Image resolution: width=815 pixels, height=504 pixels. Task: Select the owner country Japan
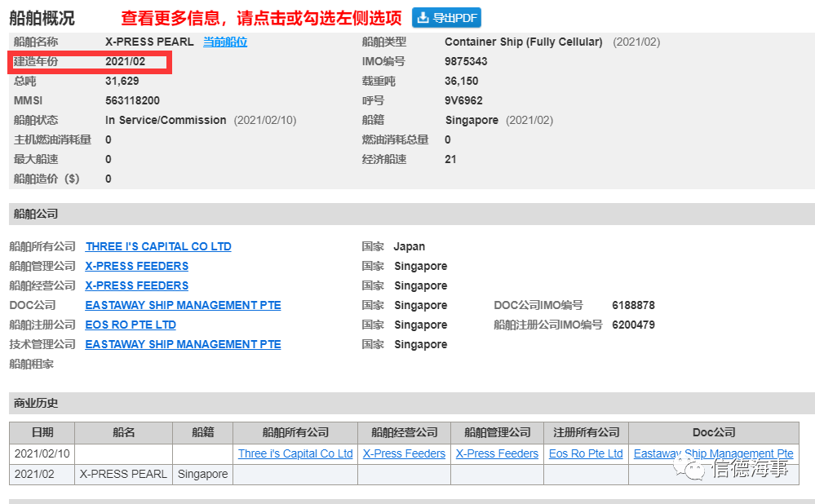(409, 246)
